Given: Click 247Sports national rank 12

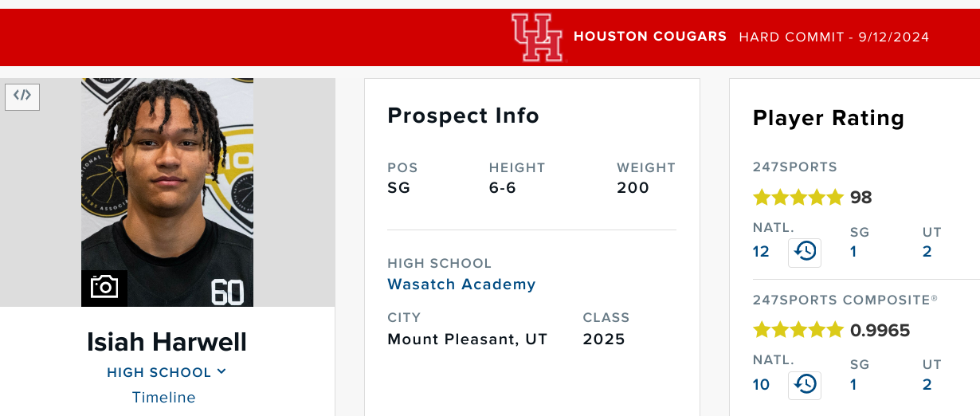Looking at the screenshot, I should tap(761, 252).
